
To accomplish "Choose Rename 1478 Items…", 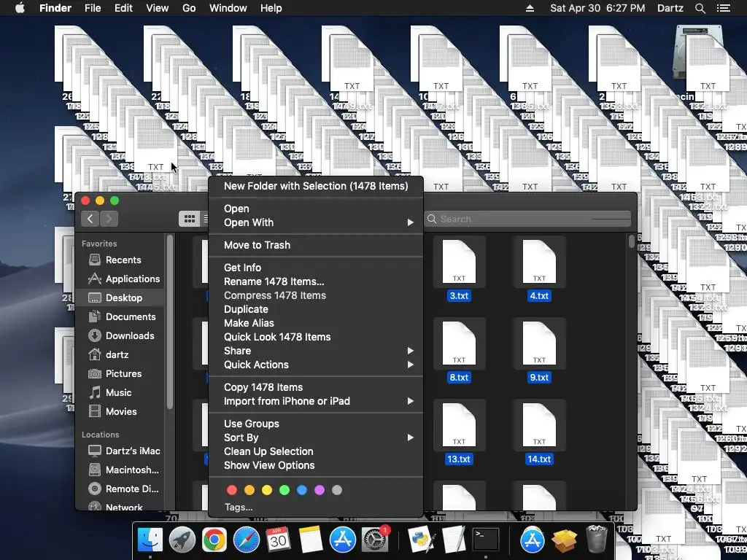I will [x=316, y=281].
